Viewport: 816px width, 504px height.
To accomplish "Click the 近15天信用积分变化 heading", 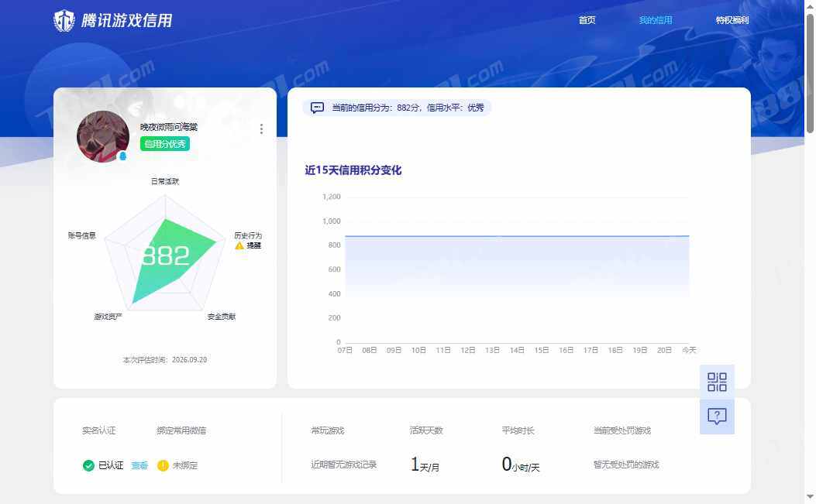I will (353, 170).
